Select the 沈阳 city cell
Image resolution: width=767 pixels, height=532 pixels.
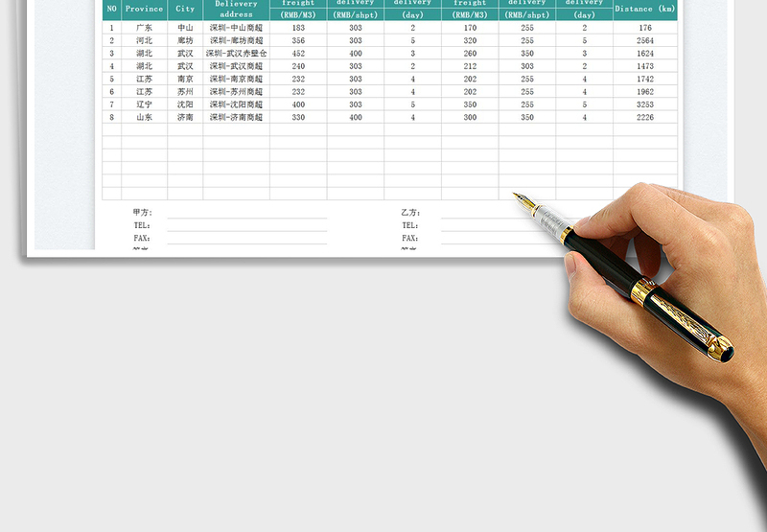tap(185, 104)
